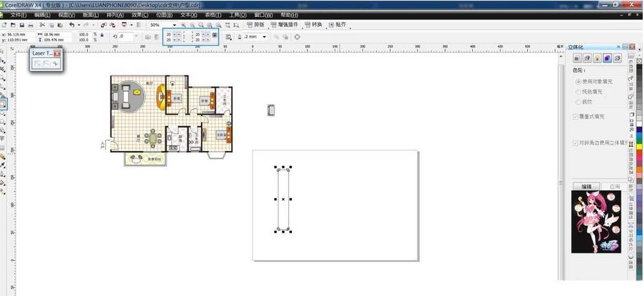The image size is (644, 296).
Task: Select the Polygon tool in toolbox
Action: (x=3, y=122)
